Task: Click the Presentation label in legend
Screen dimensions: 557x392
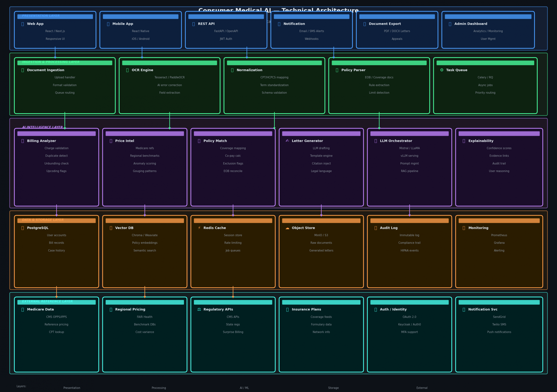Action: pos(72,388)
